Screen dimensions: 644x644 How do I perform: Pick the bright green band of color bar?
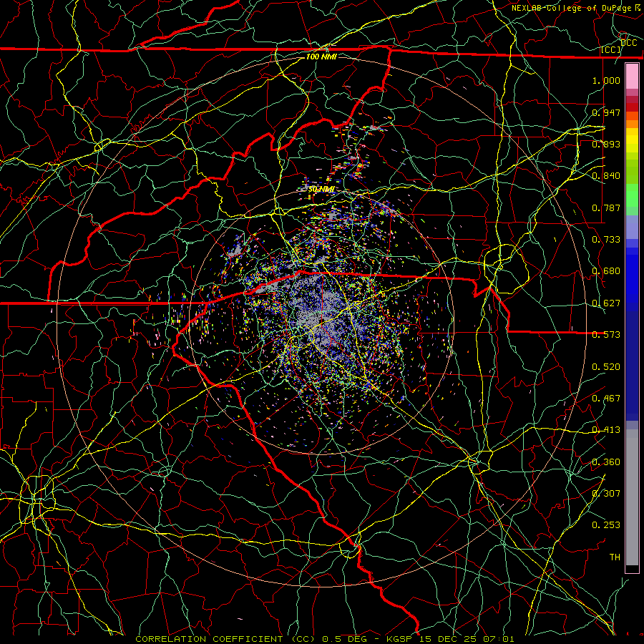(x=632, y=195)
